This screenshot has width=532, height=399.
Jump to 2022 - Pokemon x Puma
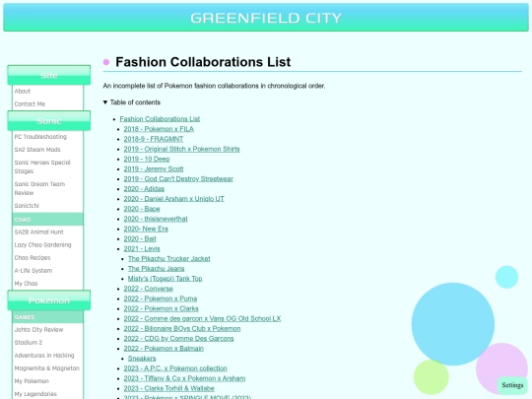(x=161, y=299)
